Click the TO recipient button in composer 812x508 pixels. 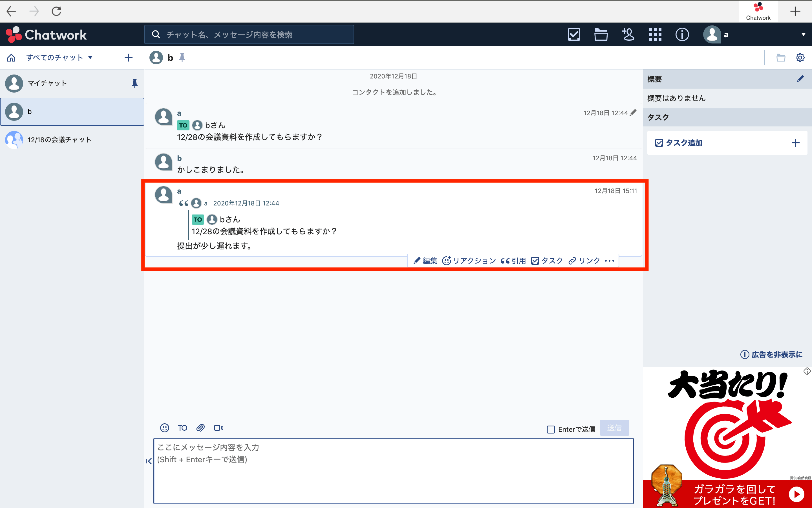[x=182, y=428]
